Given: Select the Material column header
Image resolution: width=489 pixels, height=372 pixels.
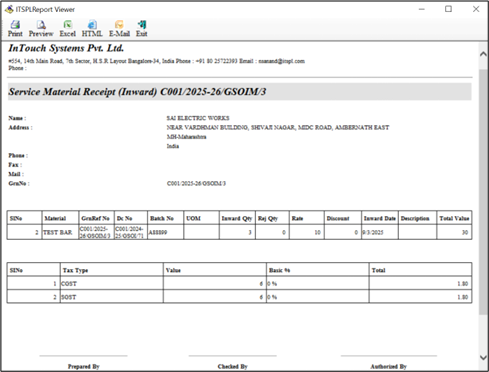Looking at the screenshot, I should (x=60, y=218).
